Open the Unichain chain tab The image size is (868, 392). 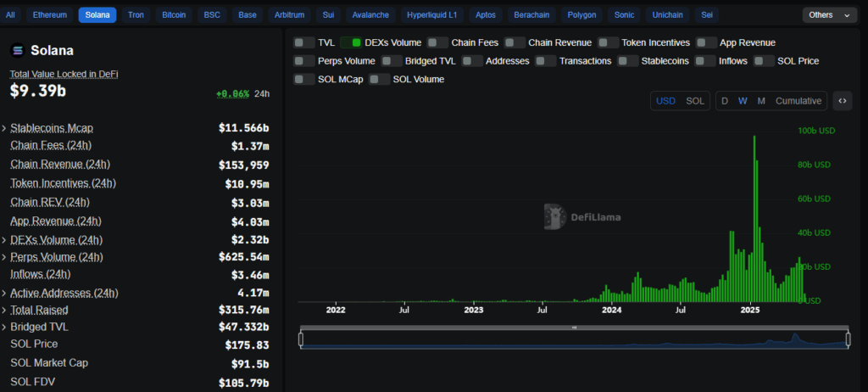click(x=667, y=15)
